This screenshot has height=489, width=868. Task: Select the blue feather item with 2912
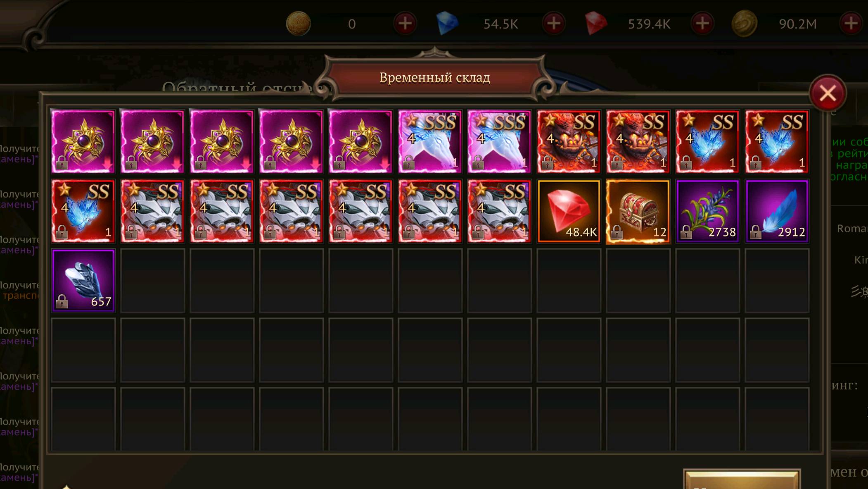pos(777,211)
